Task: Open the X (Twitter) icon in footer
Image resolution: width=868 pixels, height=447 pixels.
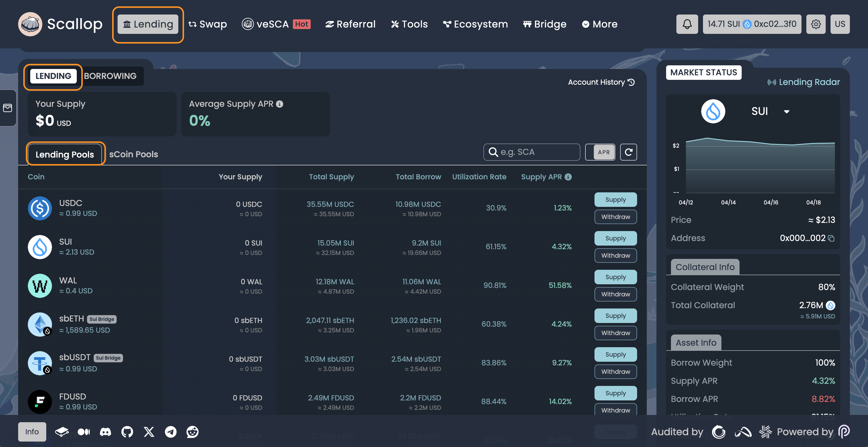Action: point(149,432)
